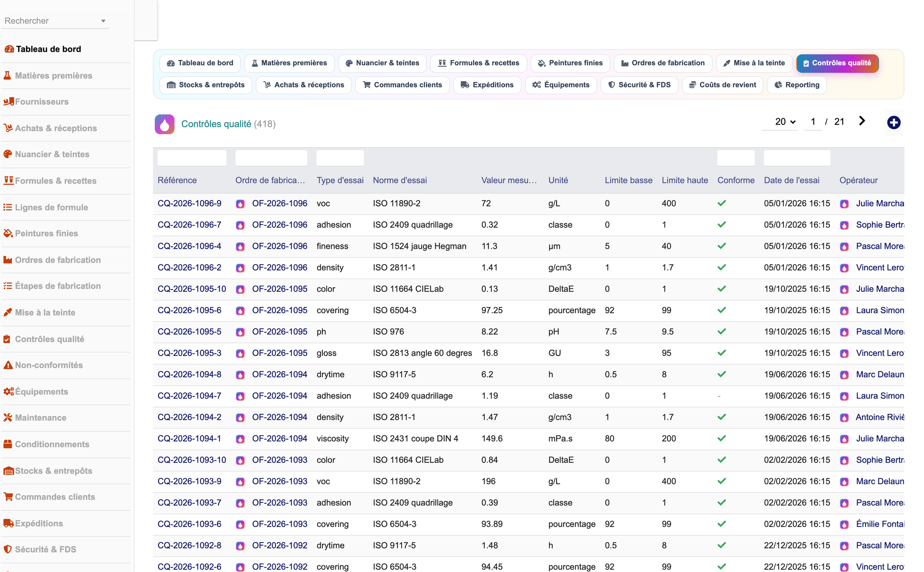This screenshot has height=572, width=924.
Task: Click the box icon for Conditionnements
Action: pyautogui.click(x=8, y=444)
